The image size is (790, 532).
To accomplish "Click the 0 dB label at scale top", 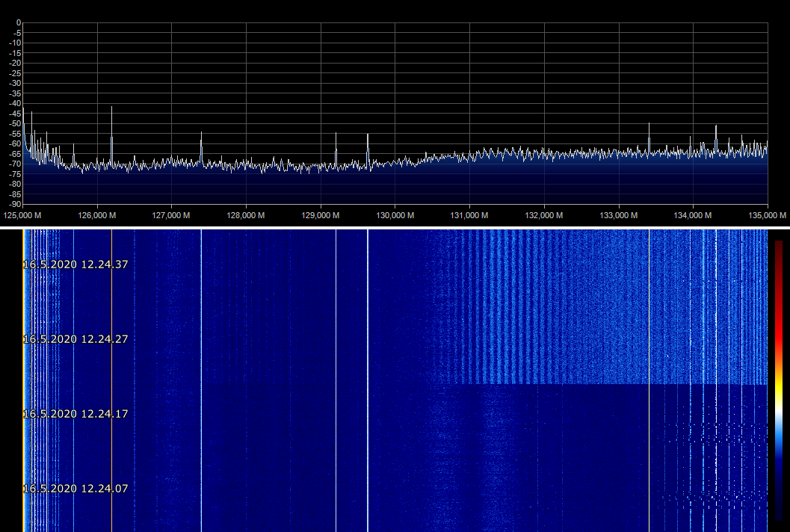I will (x=19, y=22).
